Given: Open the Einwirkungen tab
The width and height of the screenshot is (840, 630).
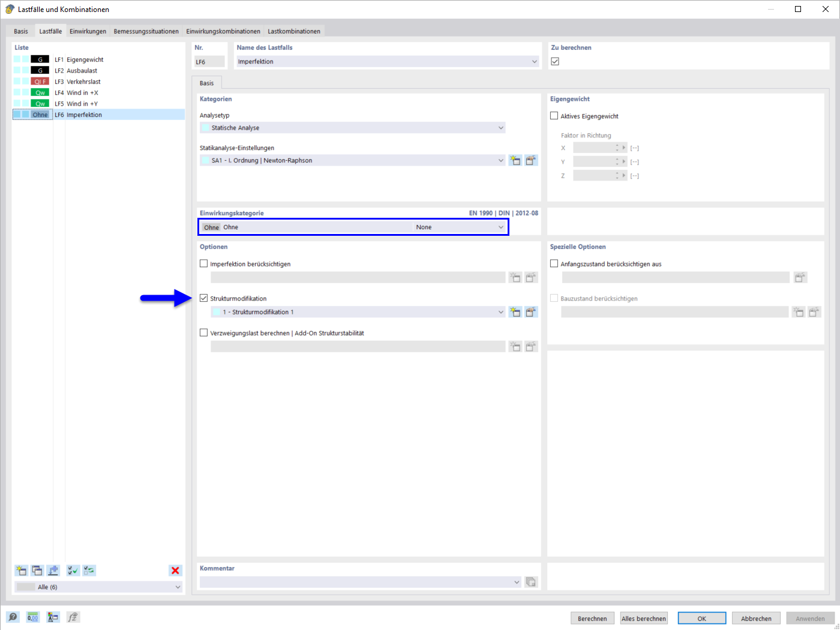Looking at the screenshot, I should tap(88, 31).
